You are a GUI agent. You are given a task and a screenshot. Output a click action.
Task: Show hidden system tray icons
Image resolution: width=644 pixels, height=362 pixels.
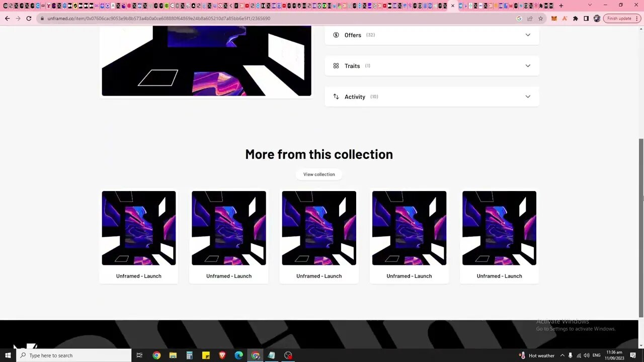tap(562, 355)
